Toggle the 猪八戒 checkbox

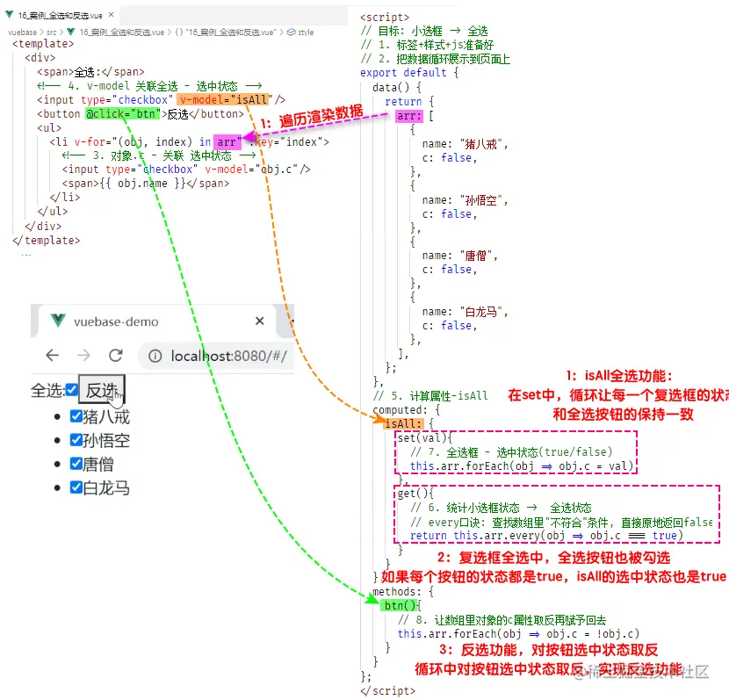(x=76, y=415)
